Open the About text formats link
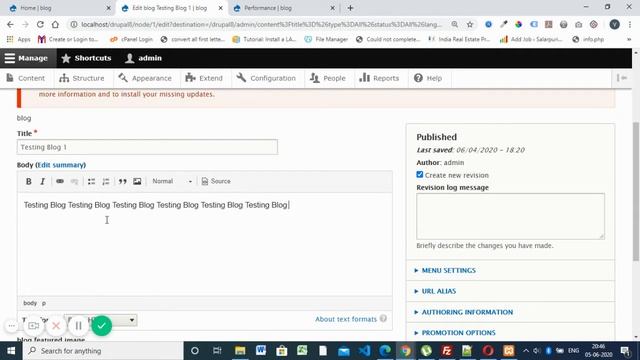The width and height of the screenshot is (640, 360). click(346, 319)
